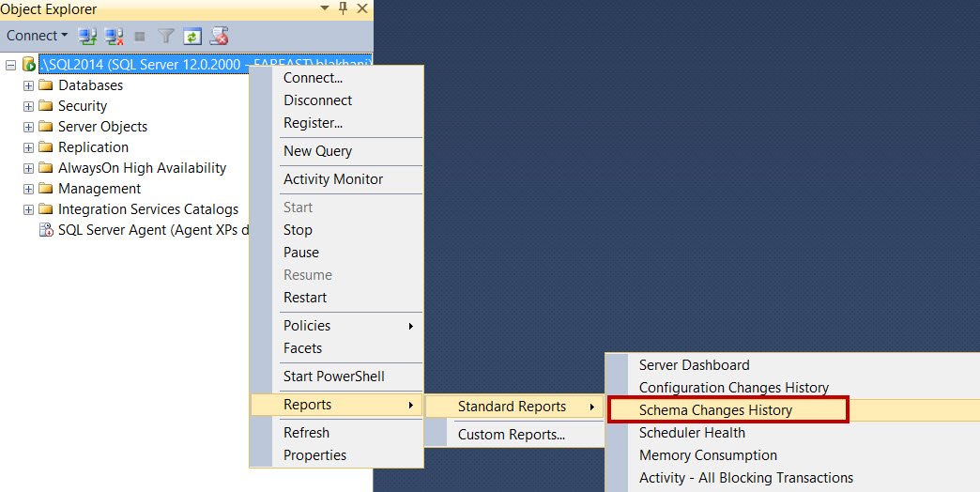Choose Disconnect in context menu
This screenshot has height=492, width=980.
point(336,100)
